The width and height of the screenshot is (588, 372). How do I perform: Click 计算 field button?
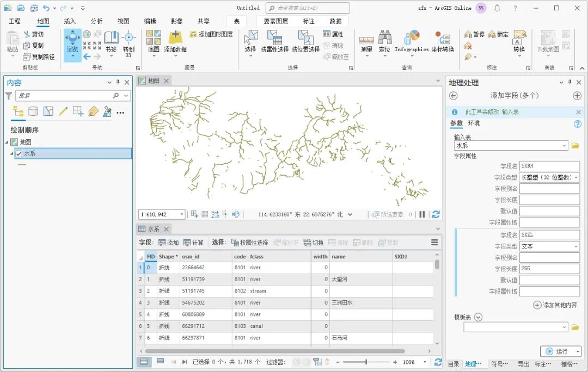pyautogui.click(x=193, y=243)
